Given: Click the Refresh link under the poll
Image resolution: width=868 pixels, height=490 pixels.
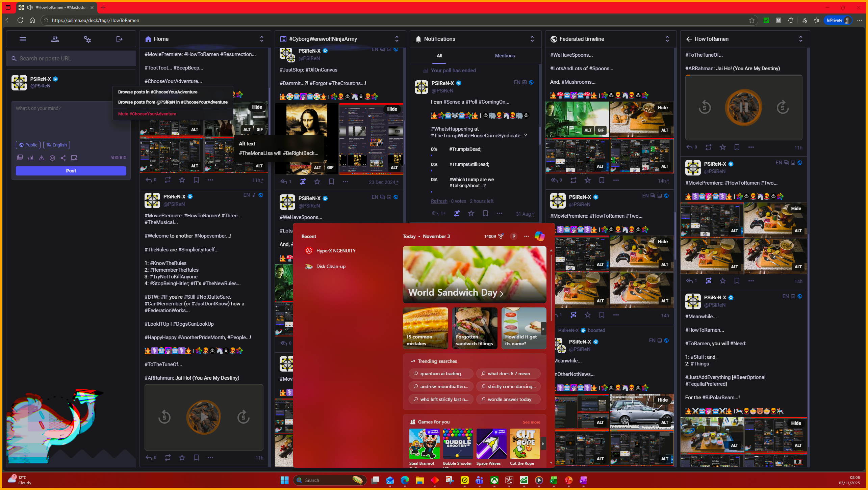Looking at the screenshot, I should pos(439,201).
